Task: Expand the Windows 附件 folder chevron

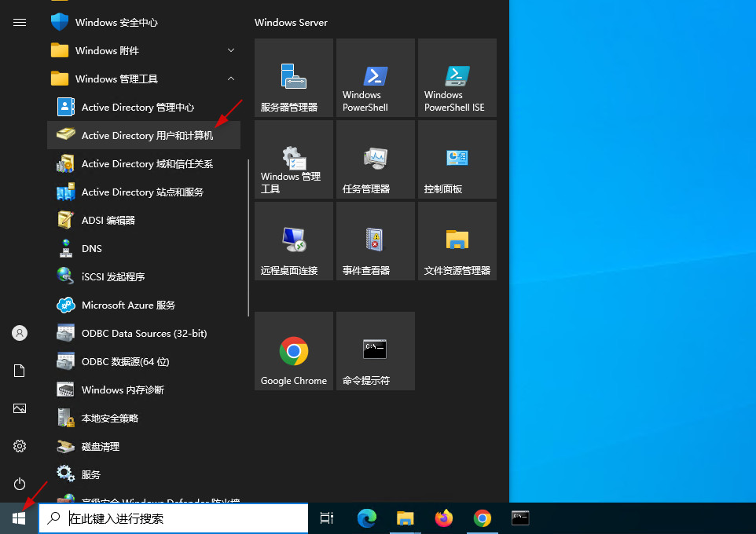Action: [x=231, y=50]
